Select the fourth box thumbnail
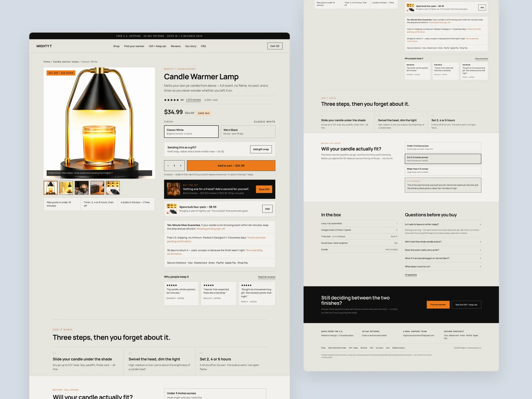The height and width of the screenshot is (399, 532). [x=97, y=188]
